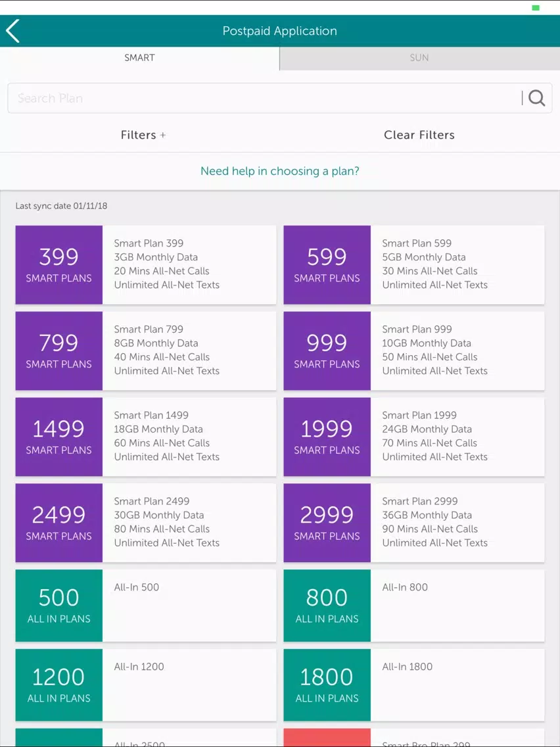Image resolution: width=560 pixels, height=747 pixels.
Task: Click '24GB Monthly Data' line
Action: tap(427, 429)
